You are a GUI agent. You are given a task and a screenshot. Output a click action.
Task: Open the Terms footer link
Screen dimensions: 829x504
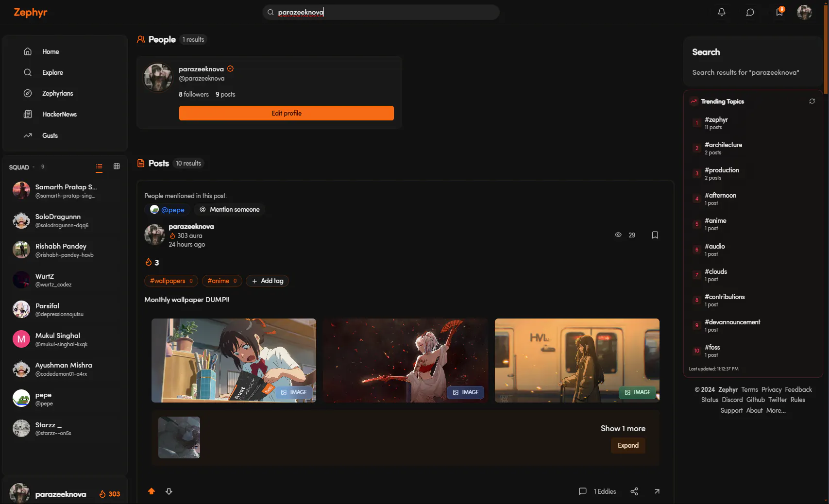749,389
